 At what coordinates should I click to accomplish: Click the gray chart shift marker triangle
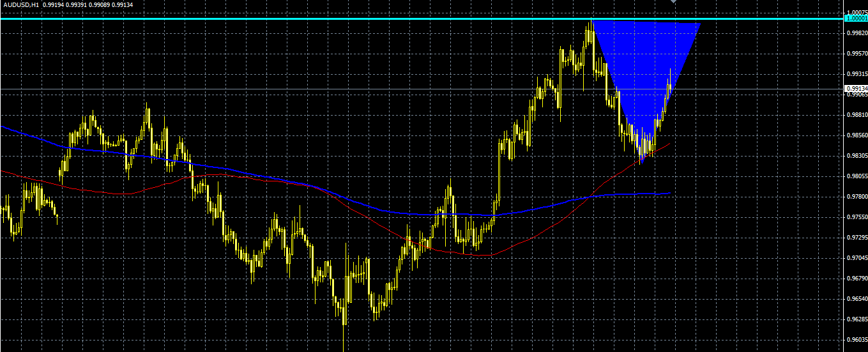click(x=673, y=2)
